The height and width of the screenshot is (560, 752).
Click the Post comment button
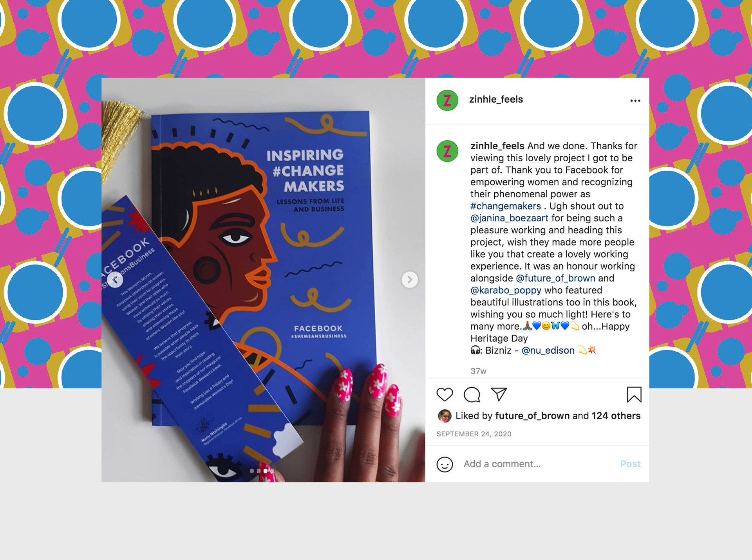click(630, 464)
